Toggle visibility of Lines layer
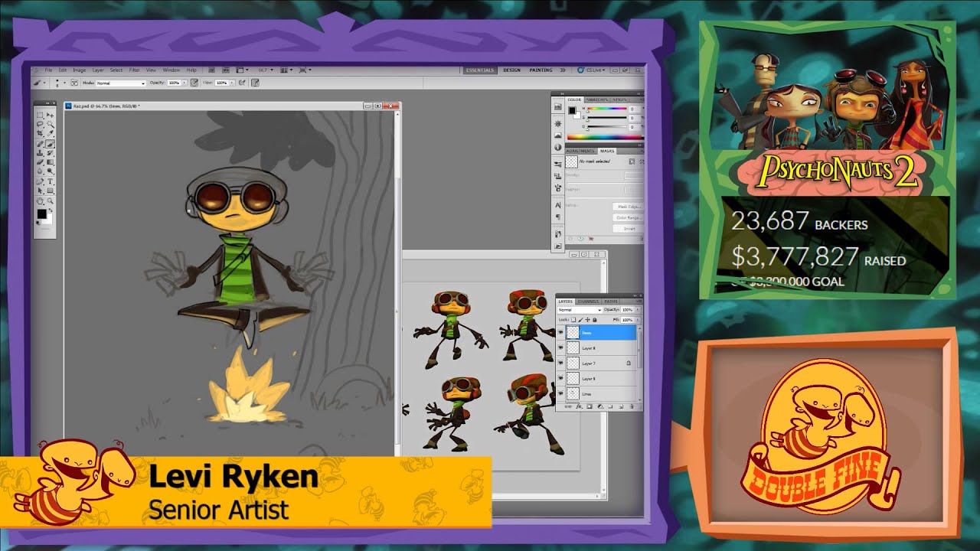 coord(560,393)
